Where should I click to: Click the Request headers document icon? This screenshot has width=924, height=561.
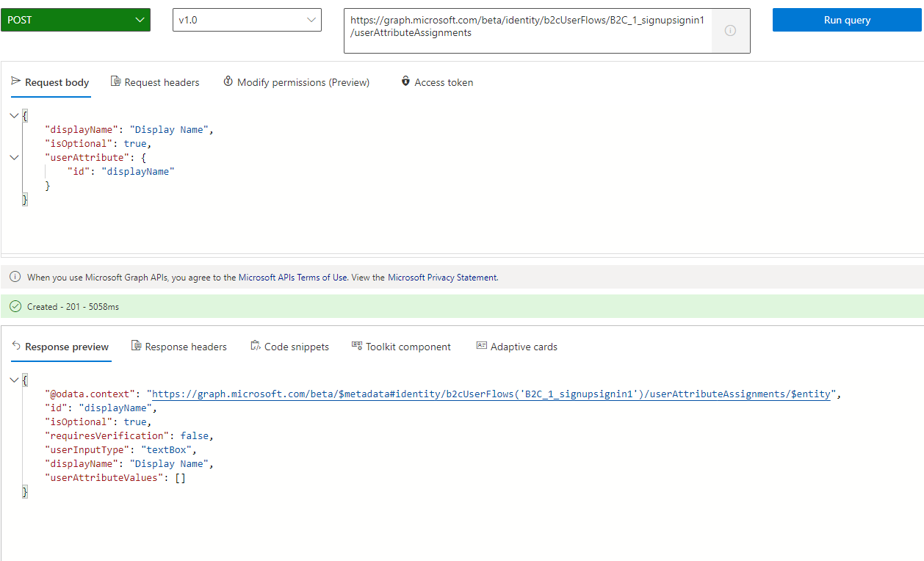point(115,82)
